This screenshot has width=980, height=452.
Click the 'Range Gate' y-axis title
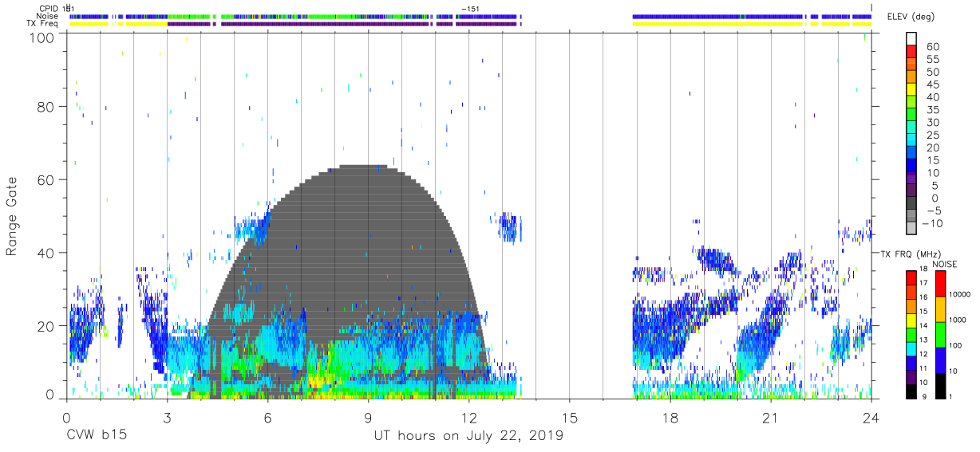coord(12,216)
